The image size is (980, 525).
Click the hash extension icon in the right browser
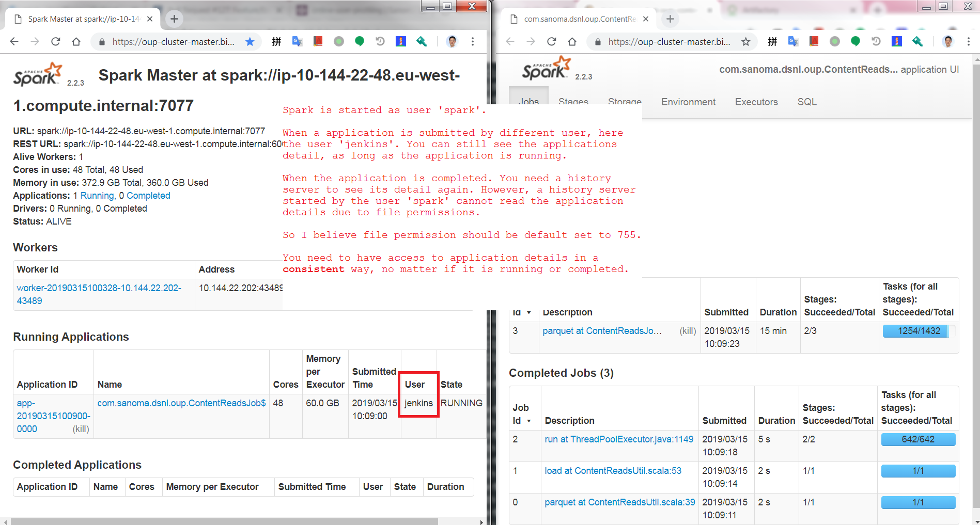[772, 42]
